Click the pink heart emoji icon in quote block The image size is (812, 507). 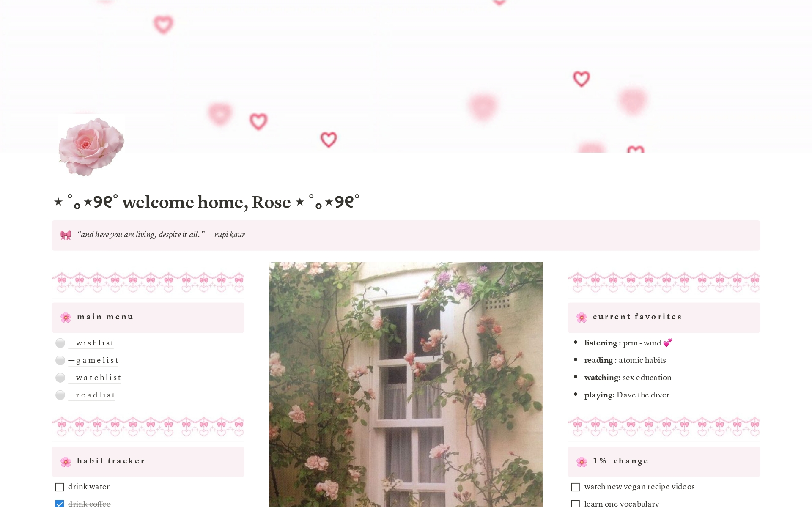coord(66,234)
